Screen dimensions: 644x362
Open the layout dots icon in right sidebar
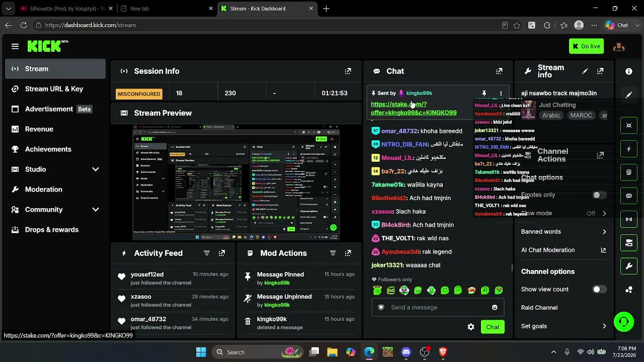coord(629,290)
